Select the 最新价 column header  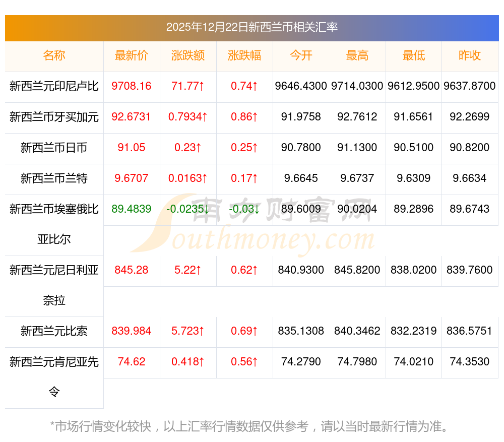(132, 55)
